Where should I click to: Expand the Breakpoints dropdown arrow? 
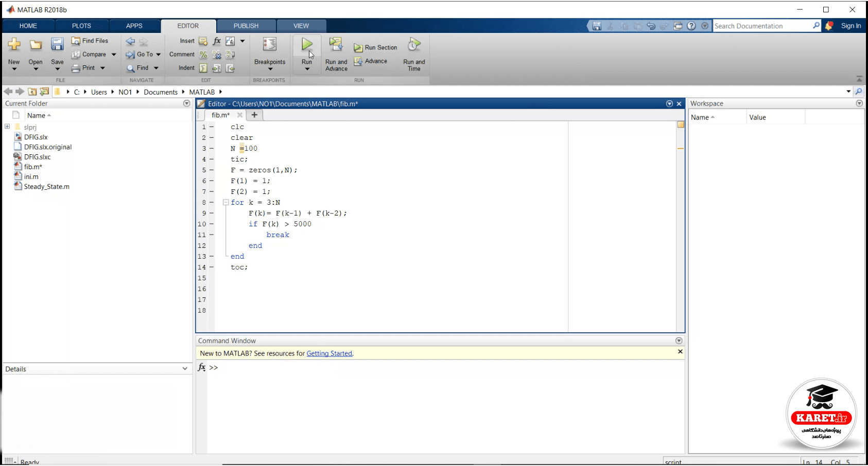click(270, 69)
